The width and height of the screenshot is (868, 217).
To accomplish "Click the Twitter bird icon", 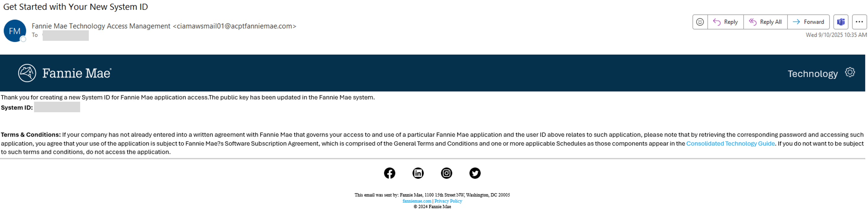I will tap(475, 173).
